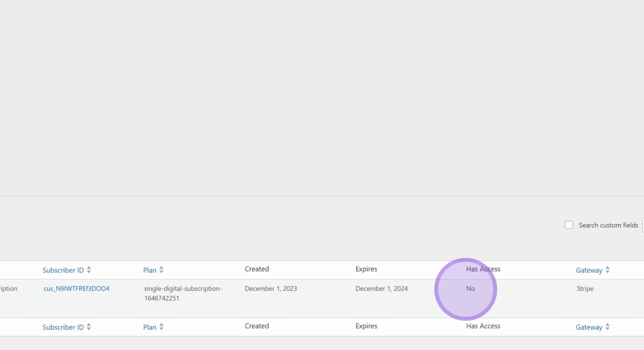This screenshot has height=350, width=644.
Task: Open subscriber cus_N9IWTFREf3DOO4 link
Action: tap(77, 288)
